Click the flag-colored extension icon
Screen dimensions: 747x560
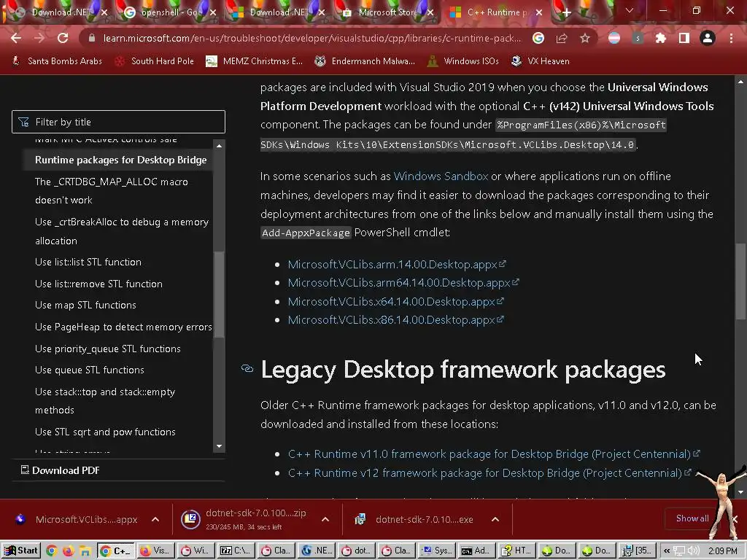tap(614, 38)
